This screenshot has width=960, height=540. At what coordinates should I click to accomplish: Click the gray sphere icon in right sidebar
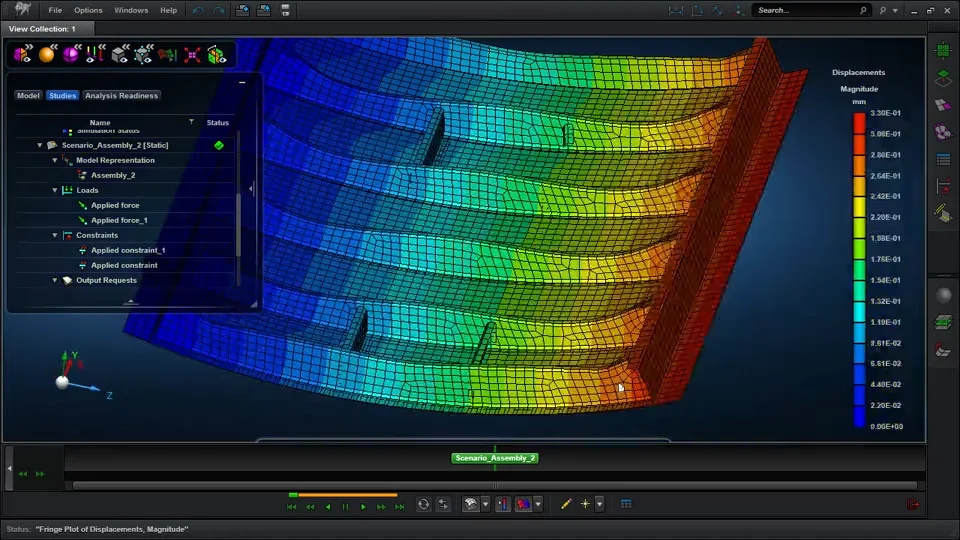(942, 296)
